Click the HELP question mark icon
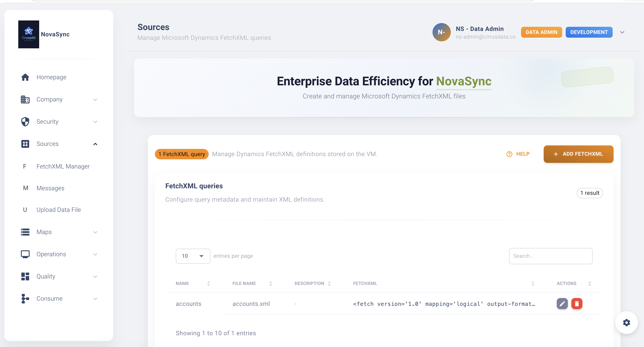Viewport: 644px width, 347px height. (x=509, y=154)
